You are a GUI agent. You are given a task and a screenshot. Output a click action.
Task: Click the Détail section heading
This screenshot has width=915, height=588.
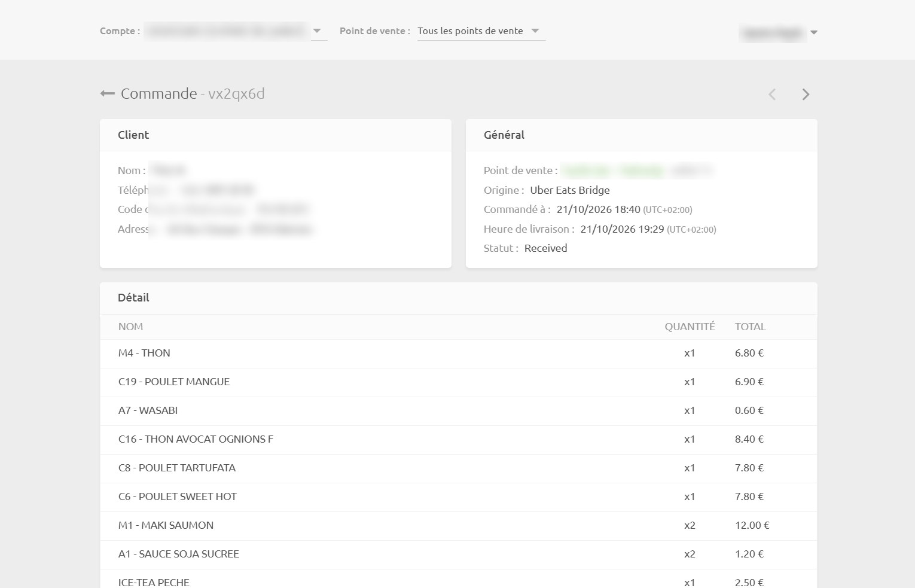133,298
